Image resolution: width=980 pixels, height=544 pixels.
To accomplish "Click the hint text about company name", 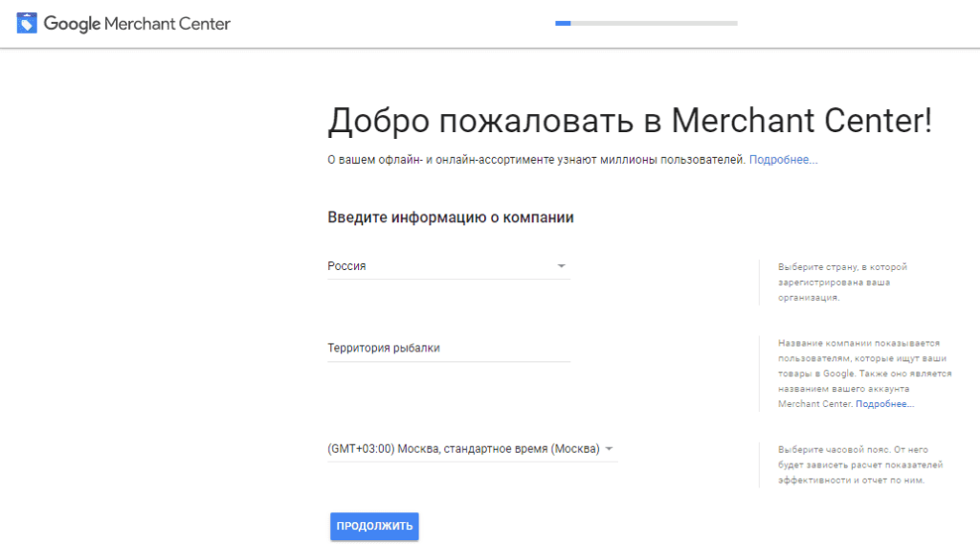I will point(864,374).
